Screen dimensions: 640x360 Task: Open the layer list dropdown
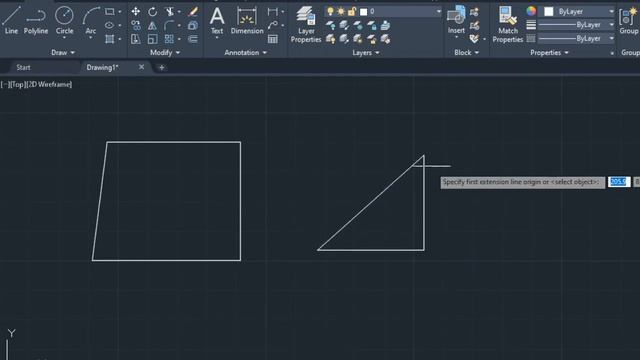(438, 11)
